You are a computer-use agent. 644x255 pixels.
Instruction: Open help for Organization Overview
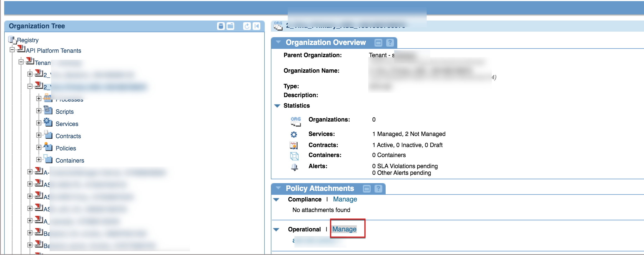pyautogui.click(x=390, y=43)
